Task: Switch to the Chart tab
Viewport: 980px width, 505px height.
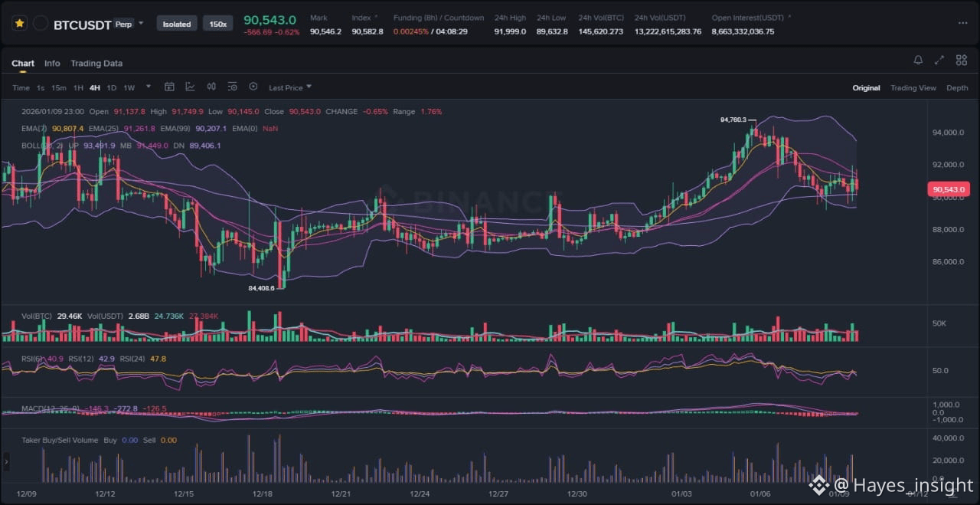Action: coord(23,64)
